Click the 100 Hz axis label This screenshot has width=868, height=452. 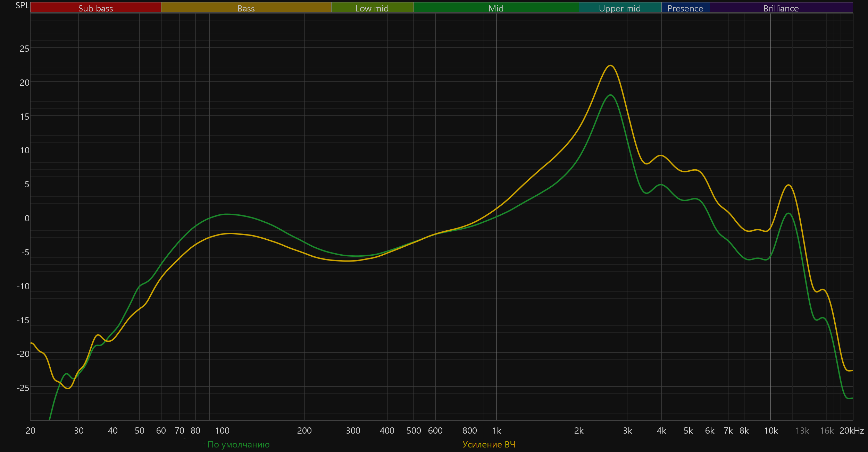coord(222,430)
